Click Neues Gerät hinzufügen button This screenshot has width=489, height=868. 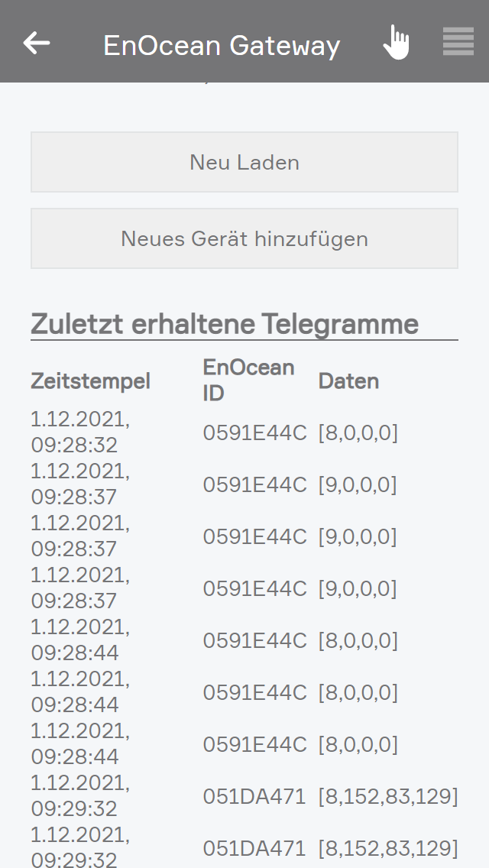tap(244, 238)
